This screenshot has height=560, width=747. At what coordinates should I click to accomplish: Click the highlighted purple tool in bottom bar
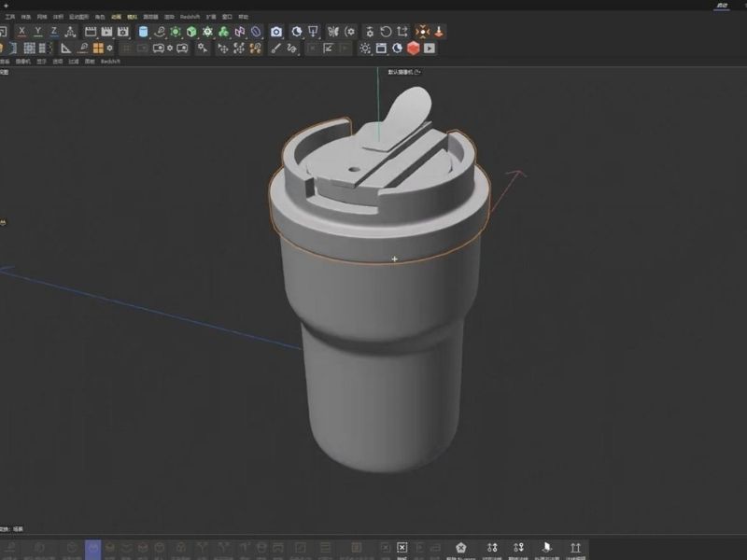click(92, 549)
